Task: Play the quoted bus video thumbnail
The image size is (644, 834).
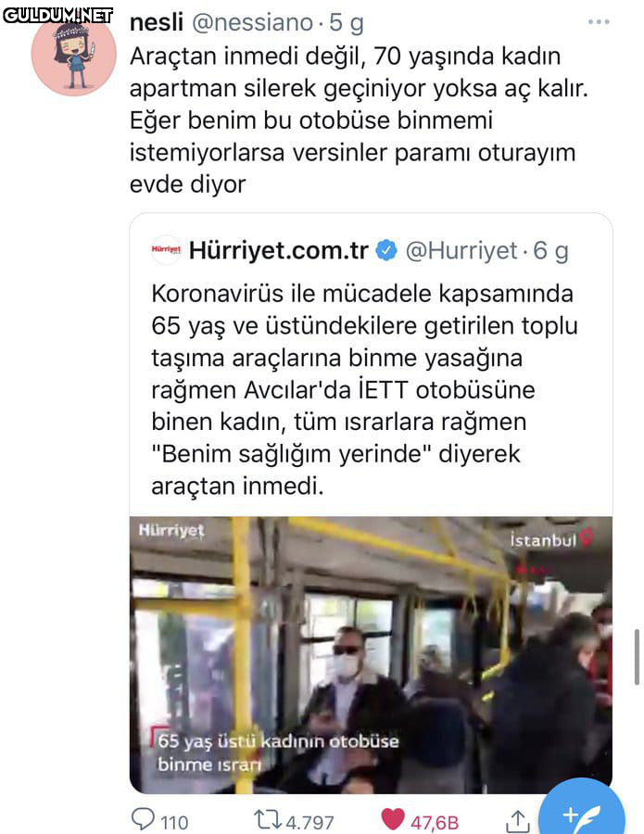Action: pyautogui.click(x=371, y=655)
